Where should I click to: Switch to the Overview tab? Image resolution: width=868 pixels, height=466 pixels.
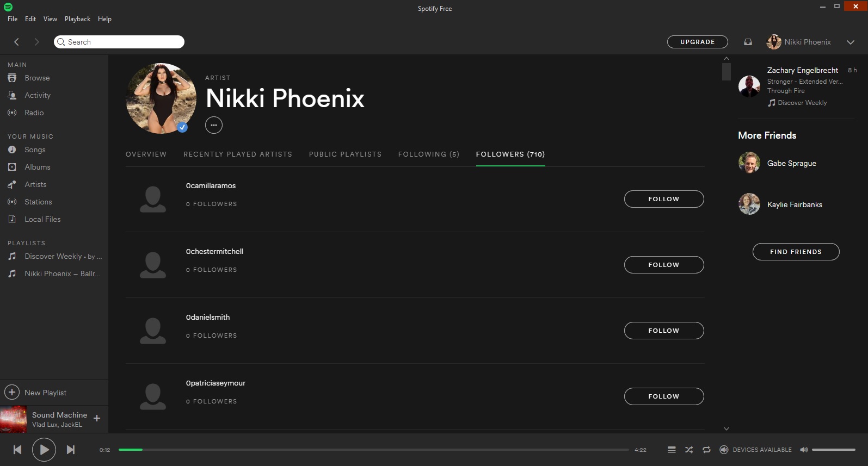[x=146, y=154]
